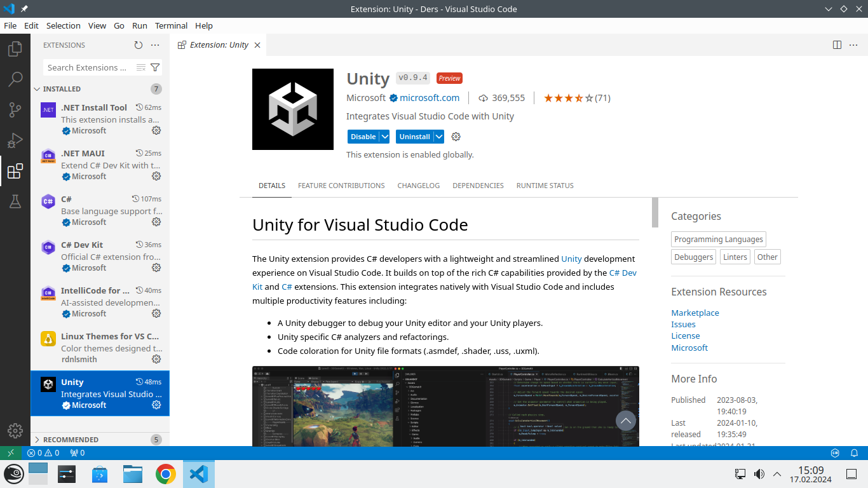Open the manage gear for C# Dev Kit
The height and width of the screenshot is (488, 868).
[156, 268]
